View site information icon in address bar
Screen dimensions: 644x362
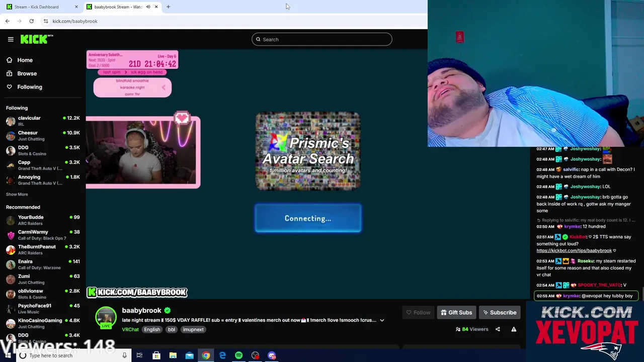click(46, 21)
